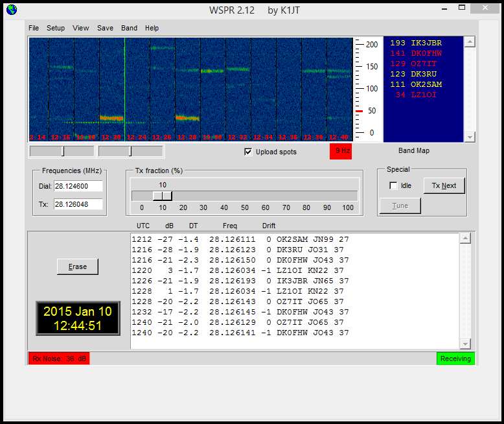Click the decode list scroll up arrow
504x424 pixels.
465,239
